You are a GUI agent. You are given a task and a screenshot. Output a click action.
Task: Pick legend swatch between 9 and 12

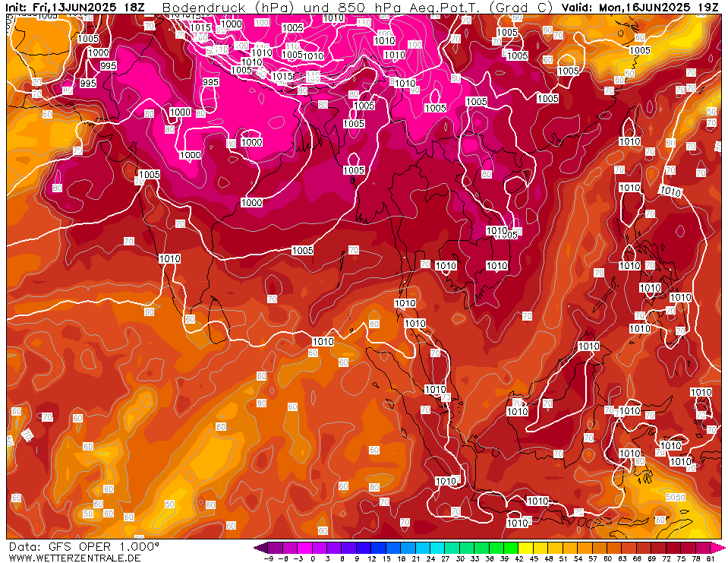[x=364, y=548]
